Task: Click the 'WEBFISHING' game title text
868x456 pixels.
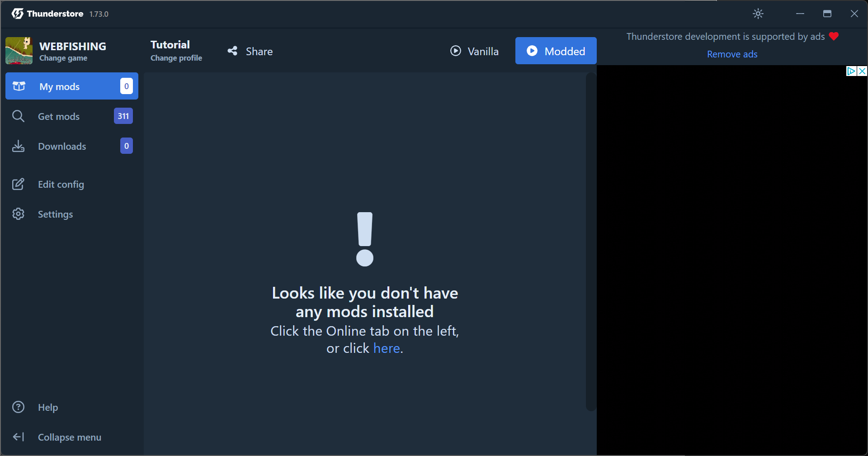Action: 73,46
